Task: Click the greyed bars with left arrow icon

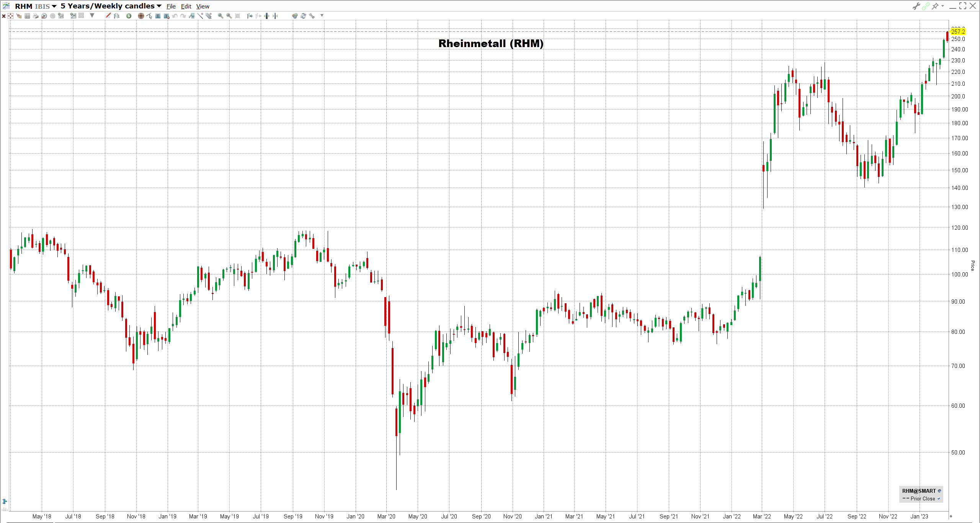Action: (x=258, y=16)
